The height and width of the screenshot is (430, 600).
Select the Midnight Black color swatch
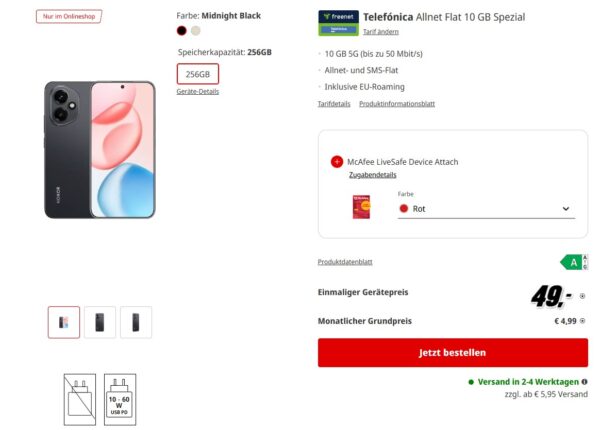click(x=182, y=30)
